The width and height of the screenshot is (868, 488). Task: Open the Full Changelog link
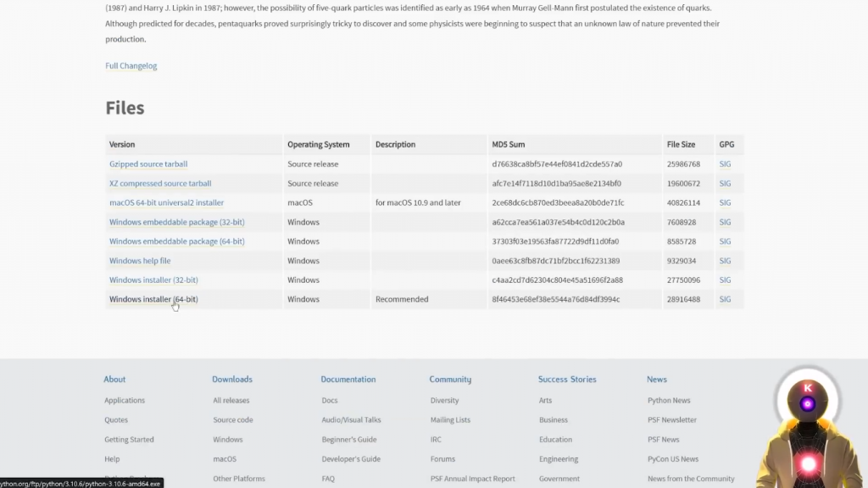(131, 65)
